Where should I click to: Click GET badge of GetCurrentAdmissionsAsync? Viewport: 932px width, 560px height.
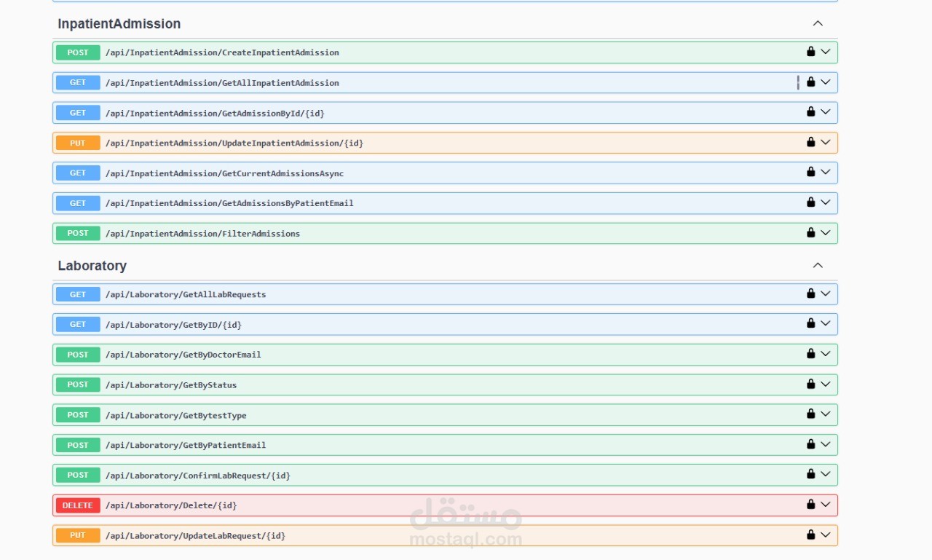pos(78,173)
